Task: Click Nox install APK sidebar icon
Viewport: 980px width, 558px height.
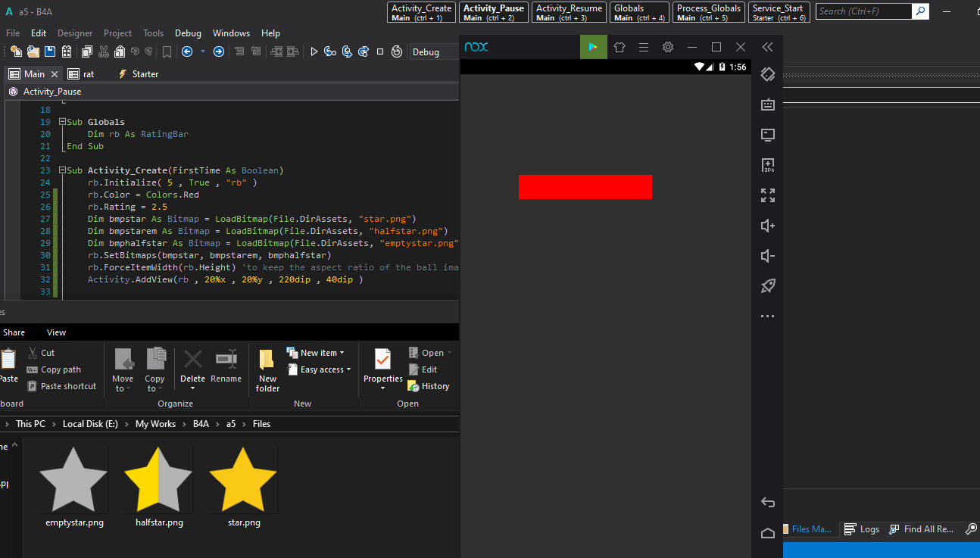Action: pyautogui.click(x=767, y=165)
